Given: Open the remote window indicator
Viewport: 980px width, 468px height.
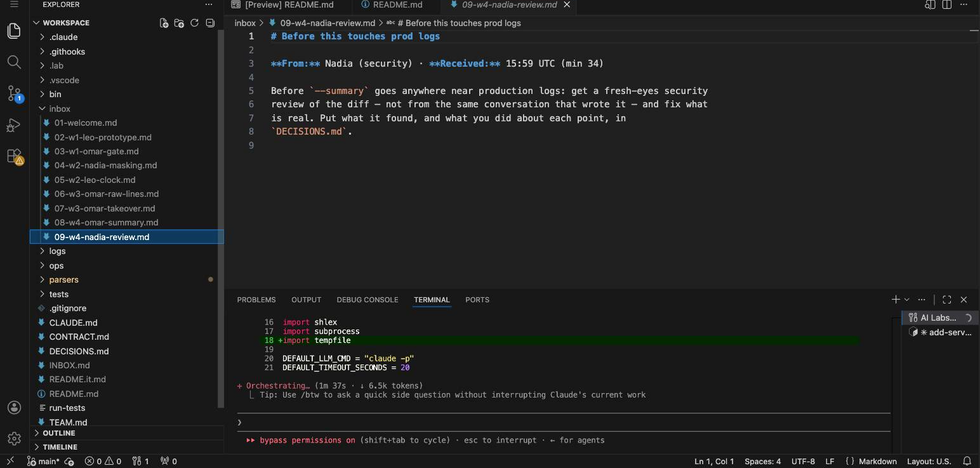Looking at the screenshot, I should tap(10, 462).
